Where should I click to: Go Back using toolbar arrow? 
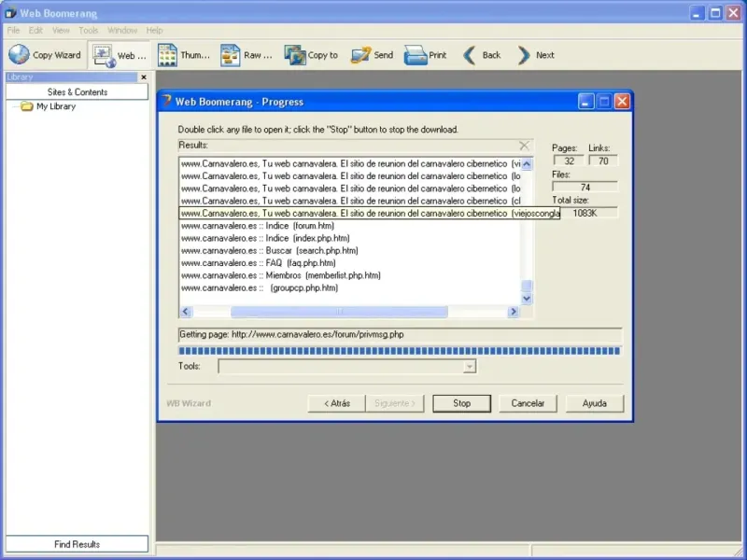[482, 55]
